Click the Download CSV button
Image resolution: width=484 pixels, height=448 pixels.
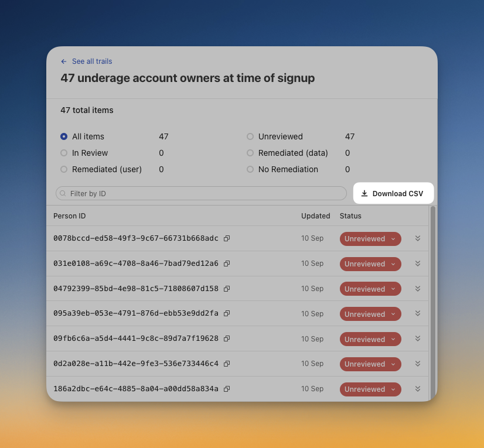393,193
